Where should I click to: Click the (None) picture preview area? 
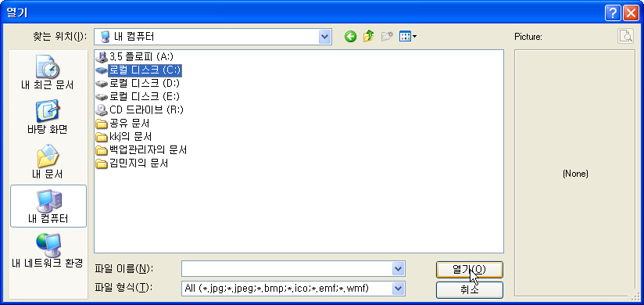574,173
